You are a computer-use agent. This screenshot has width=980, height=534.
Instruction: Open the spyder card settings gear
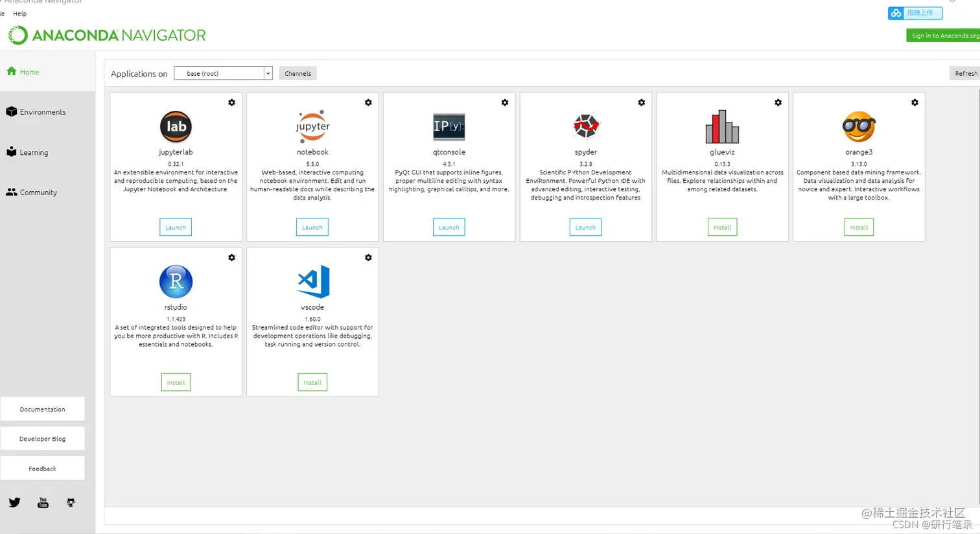click(x=642, y=102)
